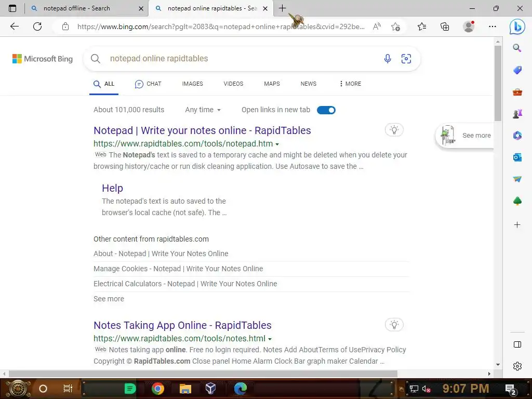Image resolution: width=532 pixels, height=399 pixels.
Task: Add this page to favorites star icon
Action: (395, 26)
